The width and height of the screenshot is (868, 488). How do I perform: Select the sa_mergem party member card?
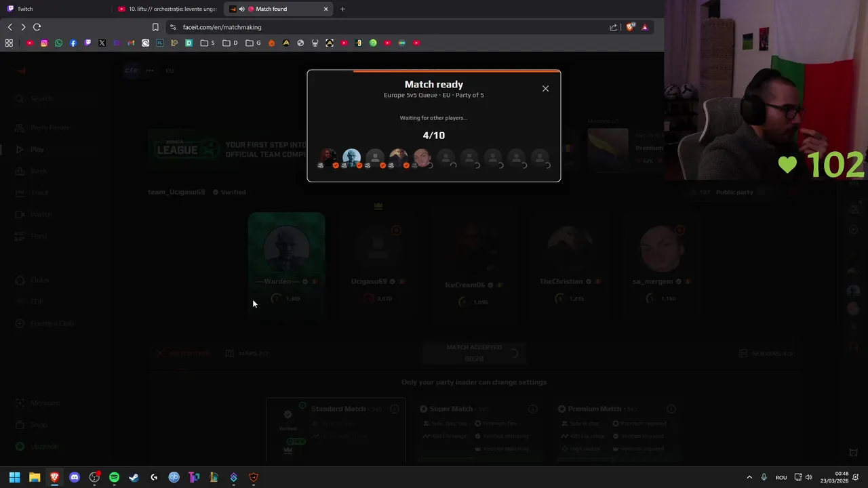pos(661,264)
